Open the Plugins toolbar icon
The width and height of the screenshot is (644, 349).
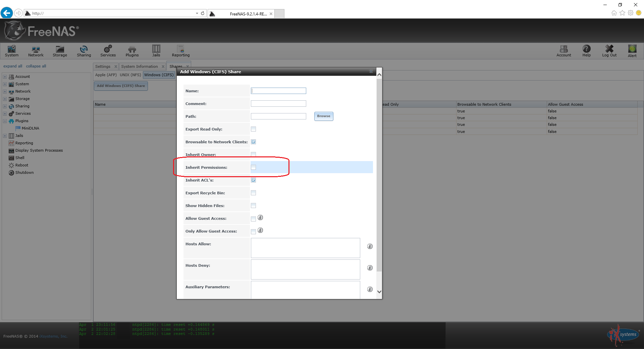coord(132,51)
